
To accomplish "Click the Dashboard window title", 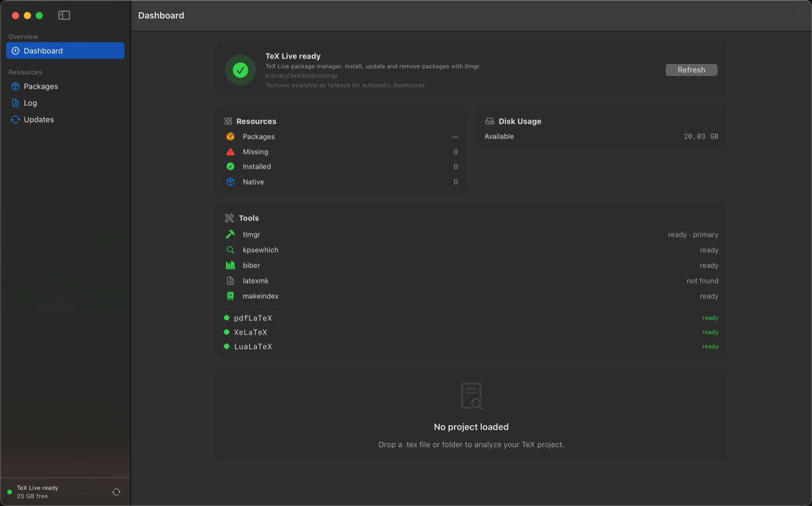I will pyautogui.click(x=161, y=16).
